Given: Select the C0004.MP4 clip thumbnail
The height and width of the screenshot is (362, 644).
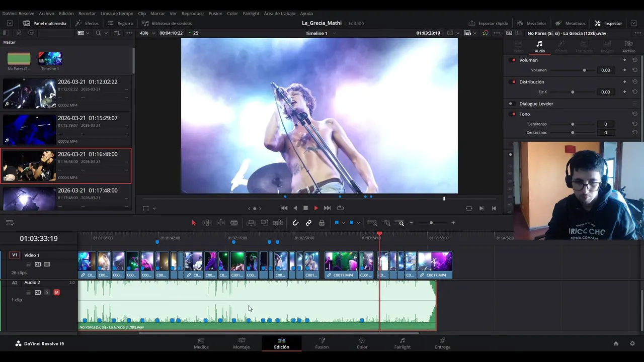Looking at the screenshot, I should (29, 165).
